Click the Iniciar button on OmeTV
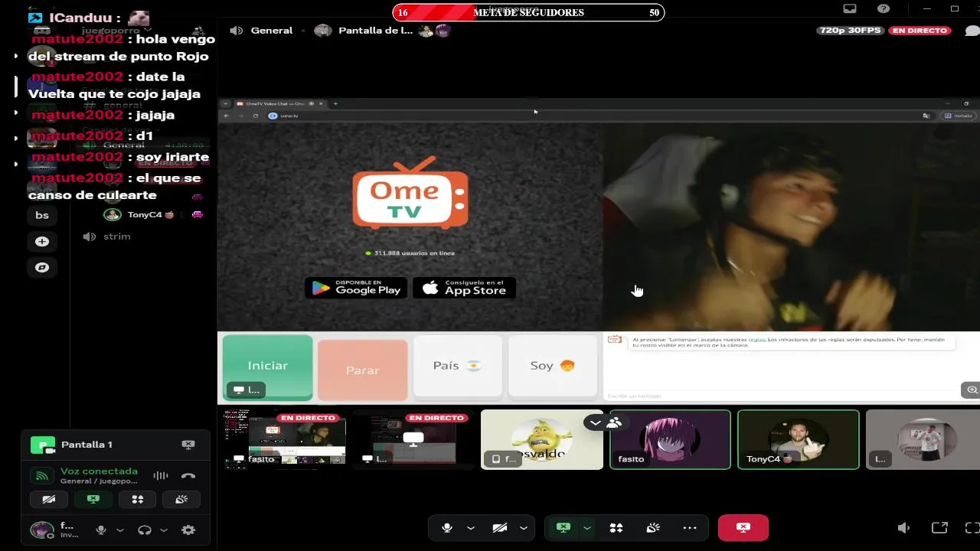The width and height of the screenshot is (980, 551). [x=267, y=367]
